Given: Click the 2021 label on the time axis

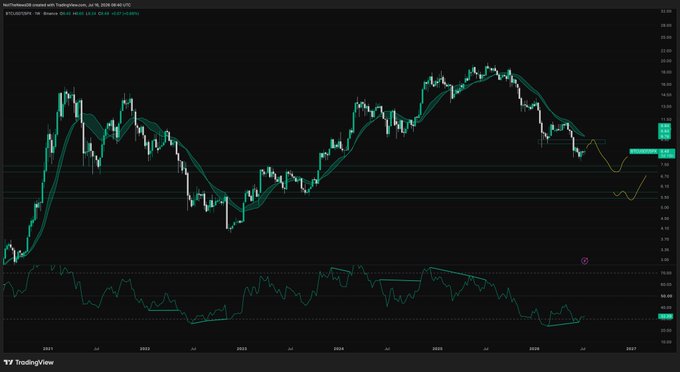Looking at the screenshot, I should point(48,348).
